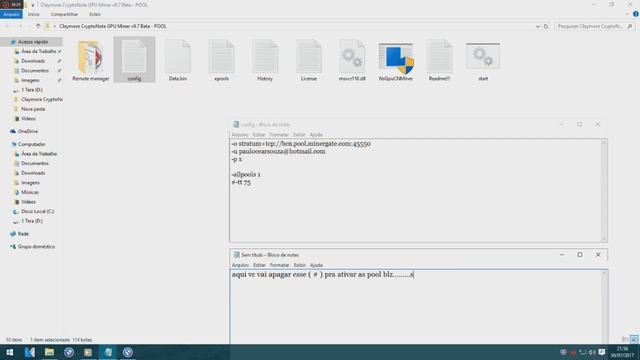
Task: Open Rede in navigation pane
Action: [23, 234]
